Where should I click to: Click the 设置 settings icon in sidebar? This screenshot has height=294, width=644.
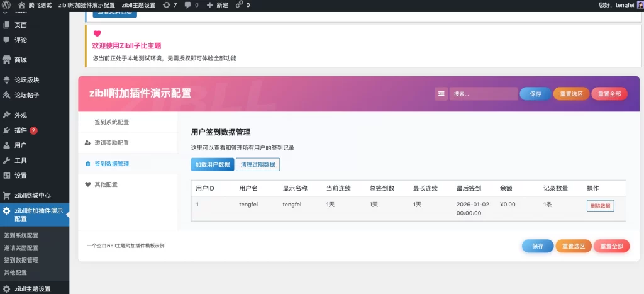[6, 176]
